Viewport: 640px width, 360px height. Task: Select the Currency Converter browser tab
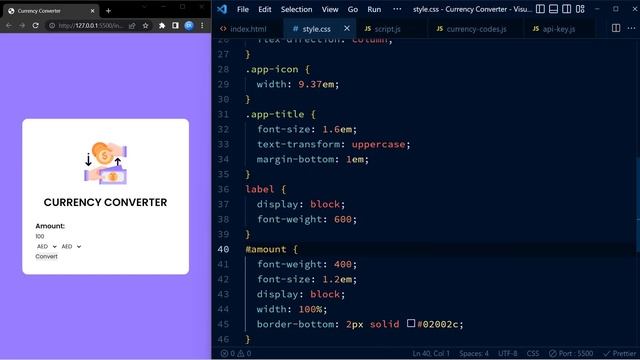point(51,11)
